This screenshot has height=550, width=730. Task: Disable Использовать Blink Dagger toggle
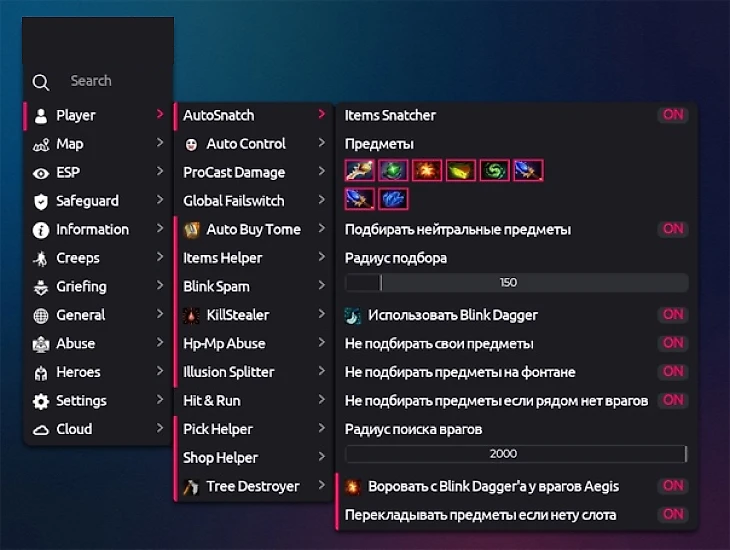673,314
